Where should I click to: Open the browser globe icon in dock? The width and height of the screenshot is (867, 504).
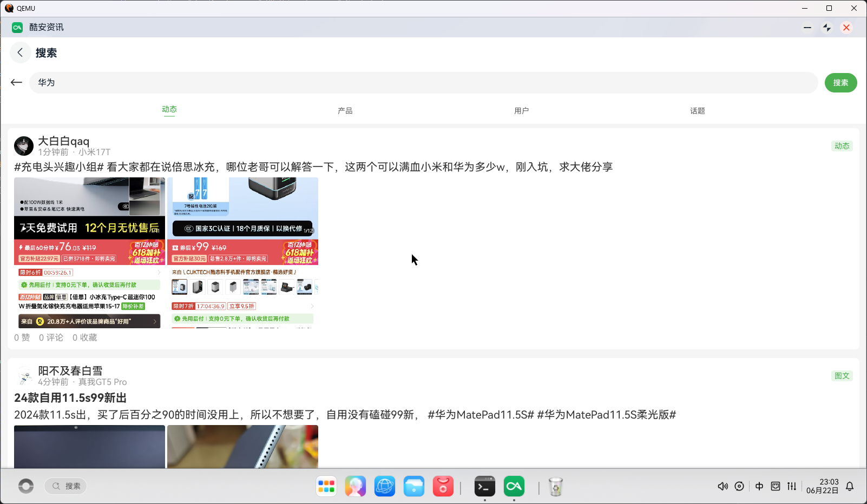385,487
